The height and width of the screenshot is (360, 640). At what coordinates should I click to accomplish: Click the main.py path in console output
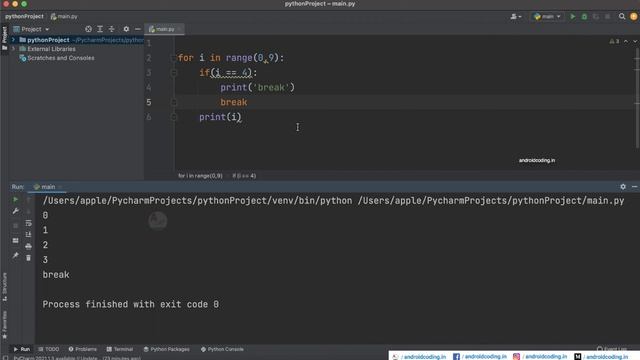click(491, 201)
